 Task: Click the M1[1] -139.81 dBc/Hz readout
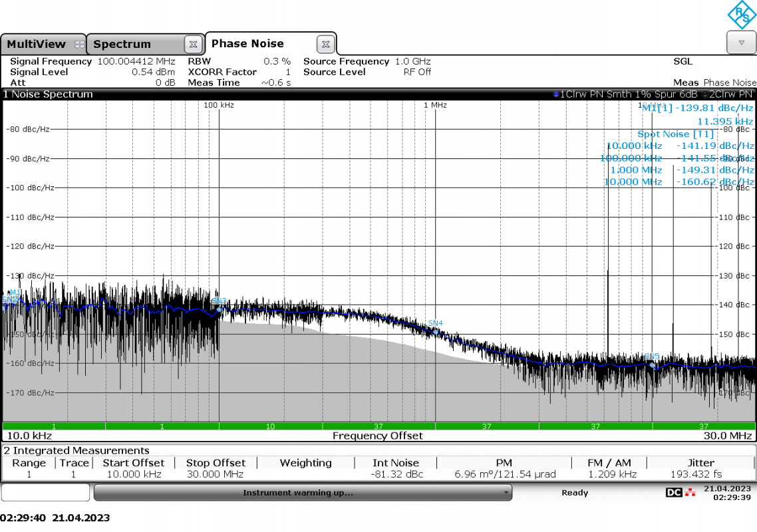coord(698,108)
